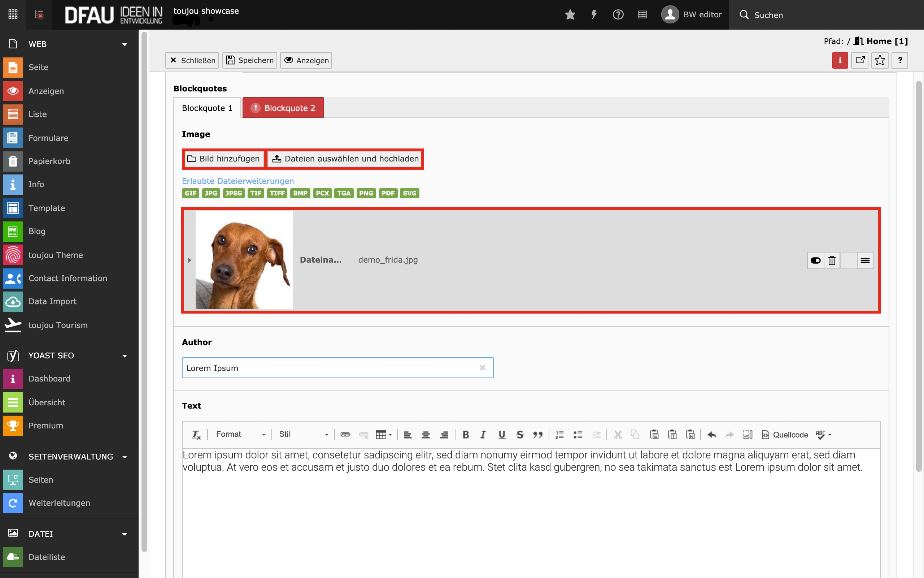Viewport: 924px width, 578px height.
Task: Open the Premium trophy icon
Action: [13, 426]
